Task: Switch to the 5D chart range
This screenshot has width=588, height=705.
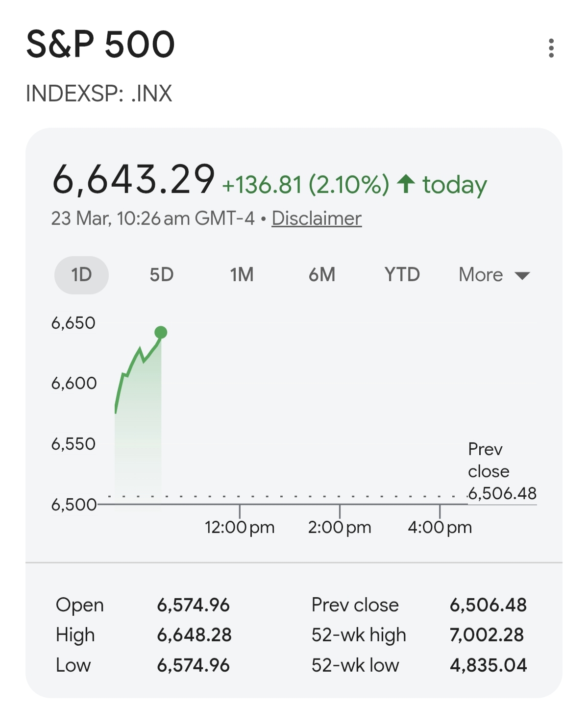Action: click(162, 275)
